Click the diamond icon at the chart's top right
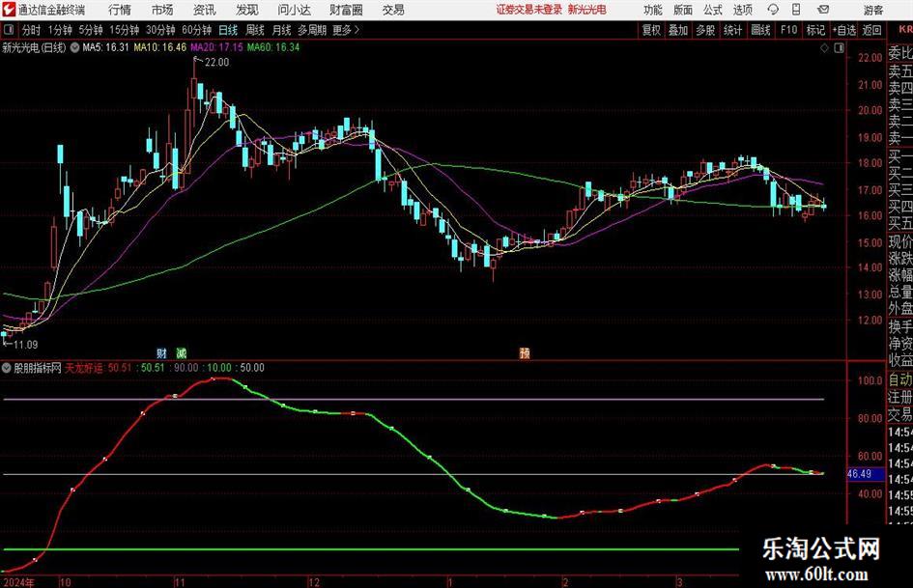This screenshot has width=913, height=588. 824,48
